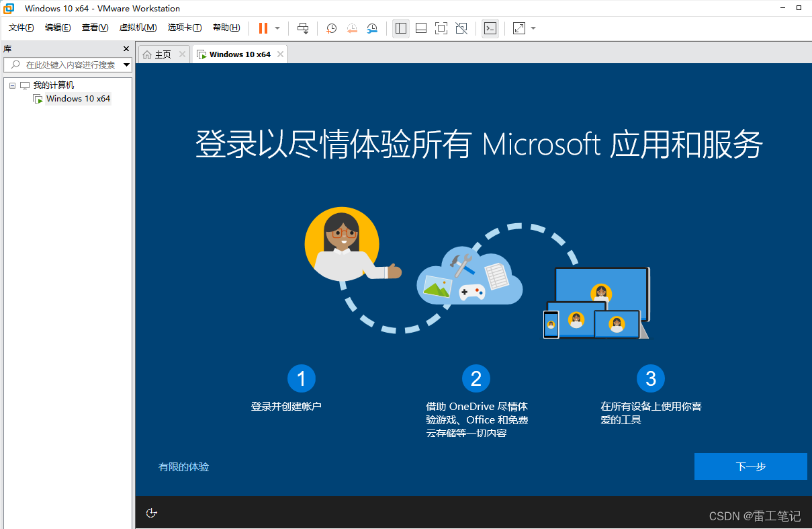Click the 在所有设备上使用你喜爱的工具 text
Screen dimensions: 812x529
(x=651, y=413)
